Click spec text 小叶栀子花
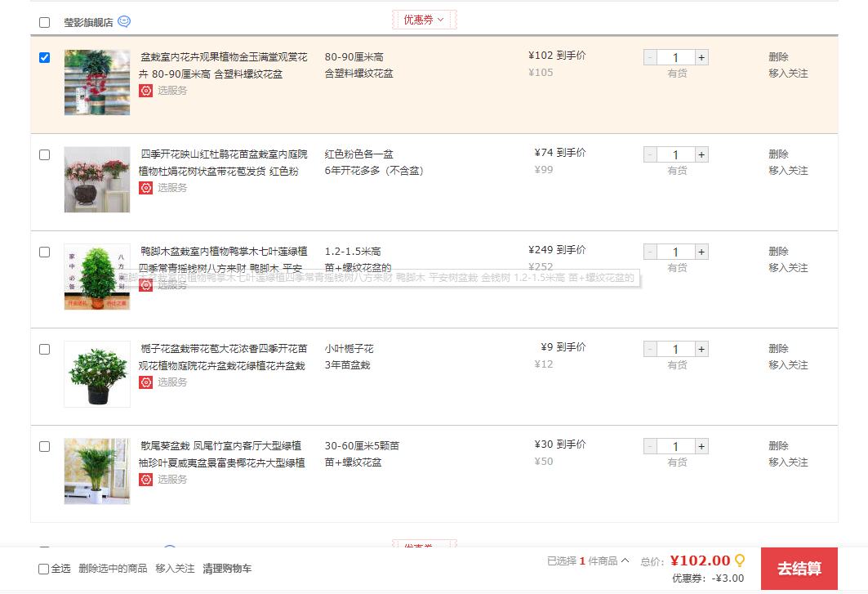 [349, 349]
